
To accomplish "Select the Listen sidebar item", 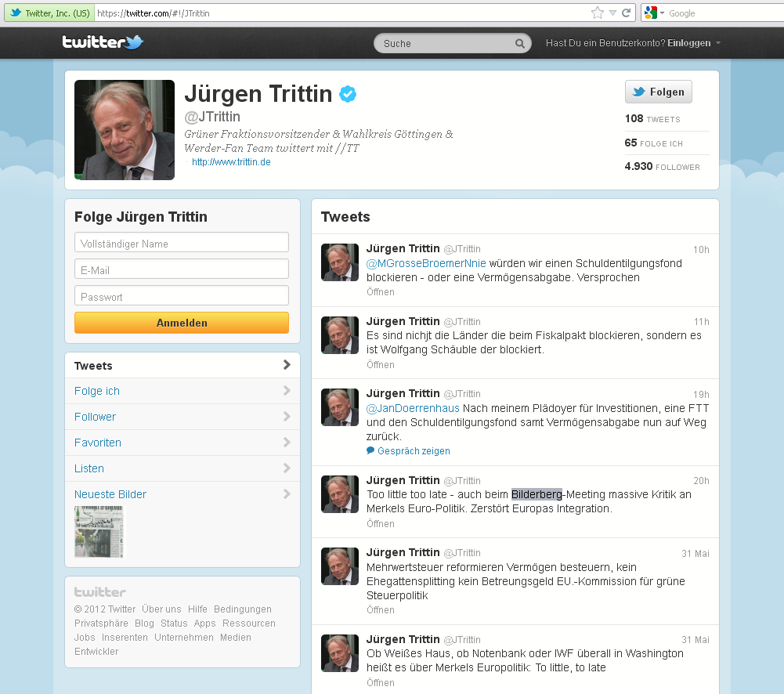I will (x=182, y=468).
